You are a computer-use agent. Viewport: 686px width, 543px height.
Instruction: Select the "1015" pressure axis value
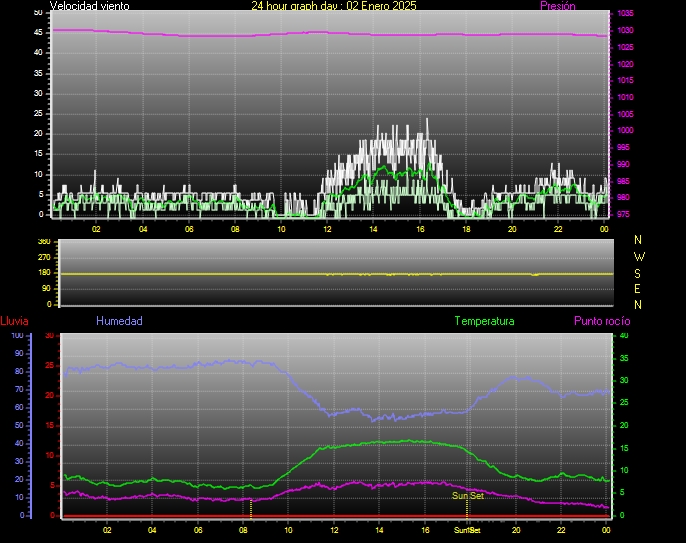point(625,81)
